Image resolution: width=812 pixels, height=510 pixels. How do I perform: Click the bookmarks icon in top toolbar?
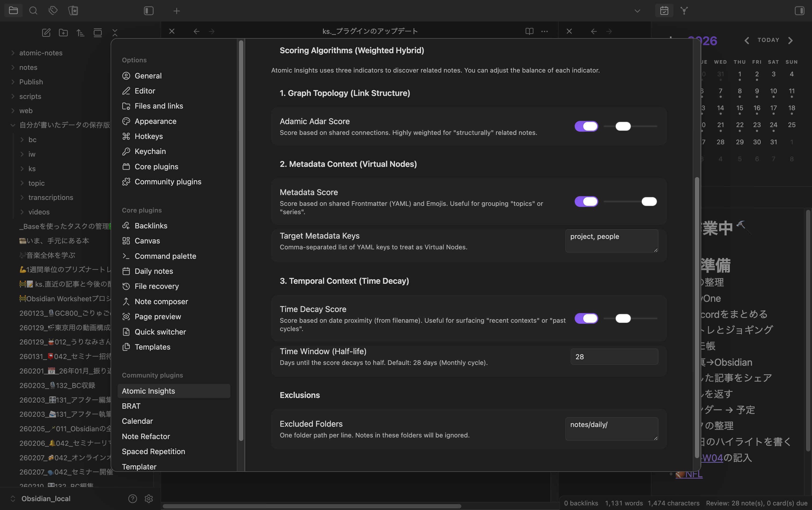[73, 11]
